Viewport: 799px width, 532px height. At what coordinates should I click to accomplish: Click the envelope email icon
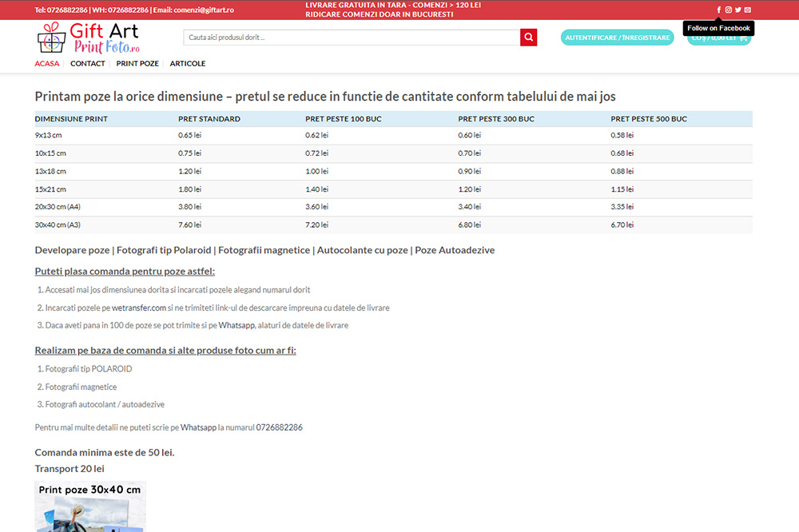(747, 10)
